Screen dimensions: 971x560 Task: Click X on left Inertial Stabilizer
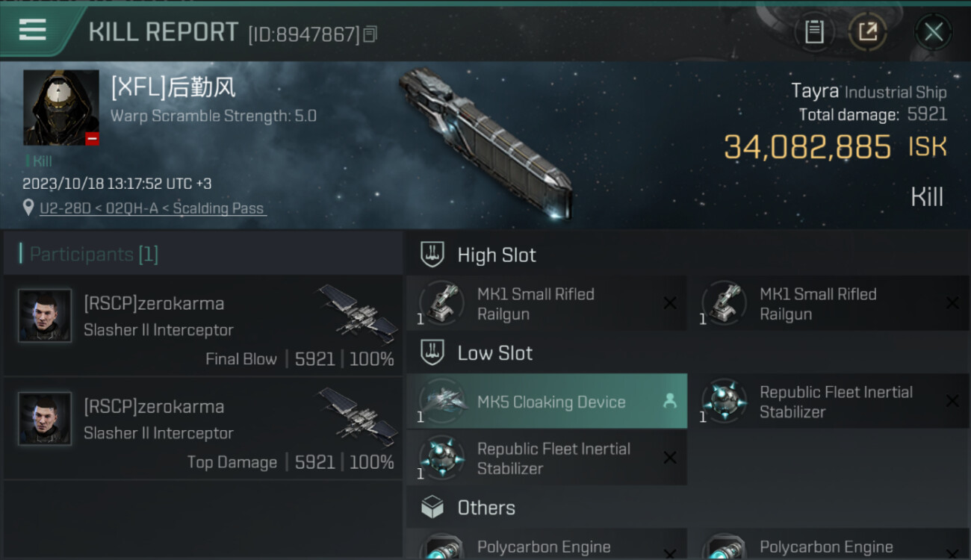pyautogui.click(x=670, y=458)
